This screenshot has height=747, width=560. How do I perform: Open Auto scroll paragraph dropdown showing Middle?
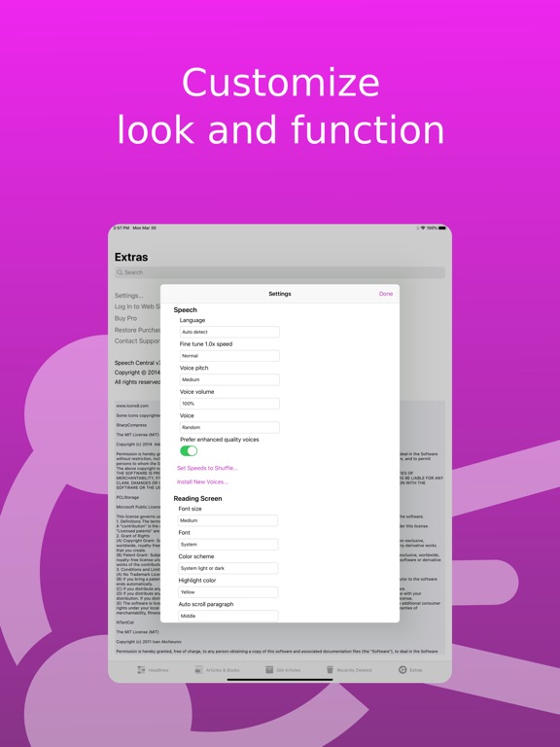click(x=227, y=616)
